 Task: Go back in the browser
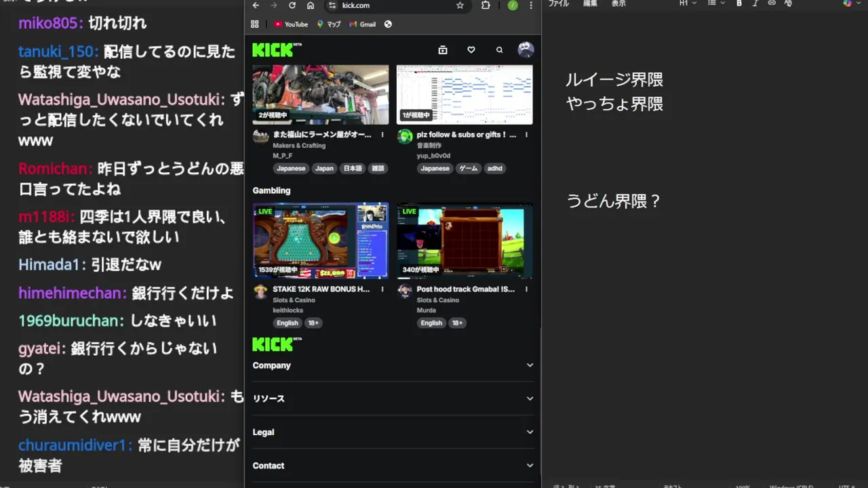click(x=256, y=5)
